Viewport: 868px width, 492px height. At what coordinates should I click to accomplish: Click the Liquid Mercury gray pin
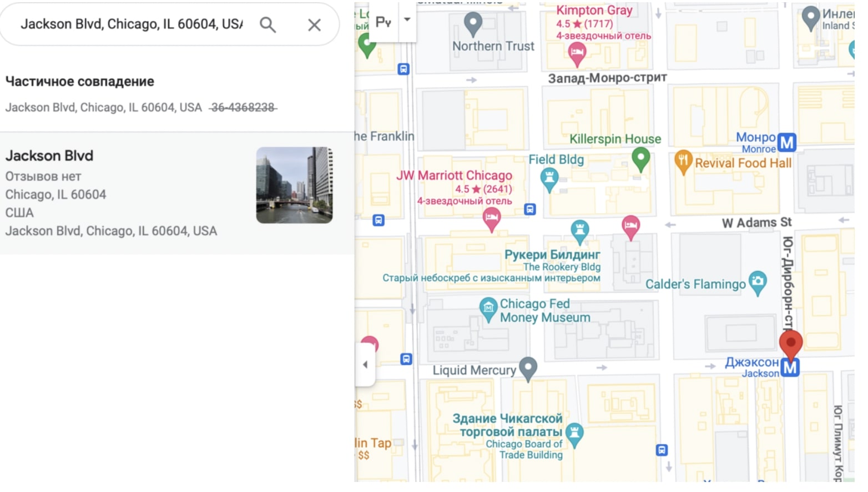pos(527,369)
